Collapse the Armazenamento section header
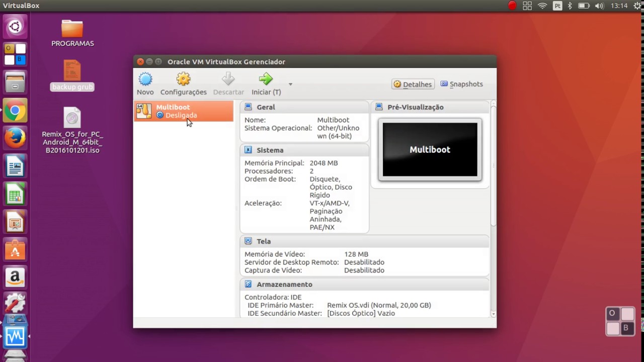 click(x=364, y=284)
